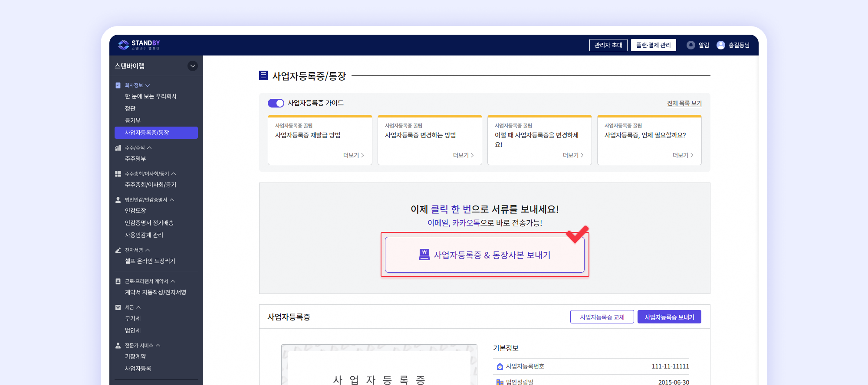Click the 주주/주식 bar chart icon

click(118, 148)
